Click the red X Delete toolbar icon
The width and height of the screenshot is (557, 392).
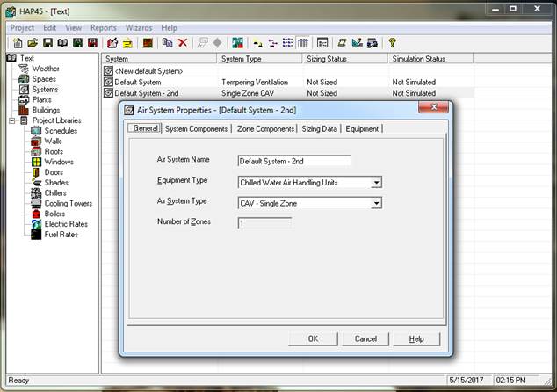pyautogui.click(x=183, y=43)
